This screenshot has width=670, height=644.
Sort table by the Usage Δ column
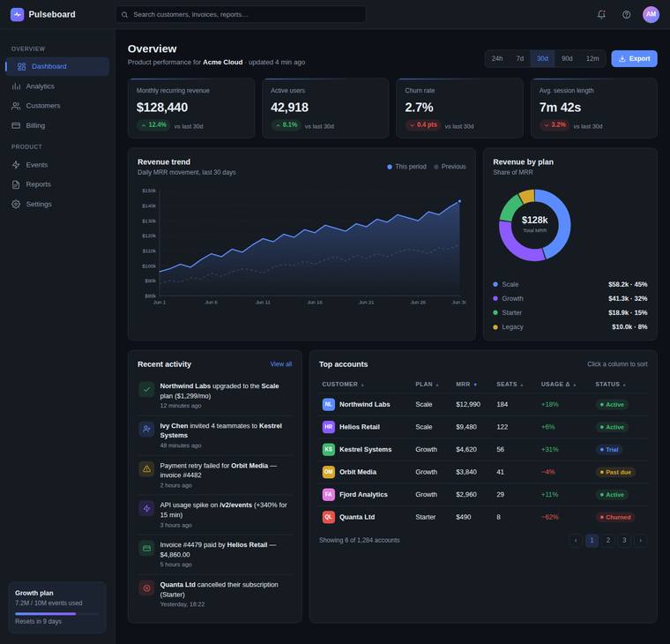pyautogui.click(x=558, y=385)
